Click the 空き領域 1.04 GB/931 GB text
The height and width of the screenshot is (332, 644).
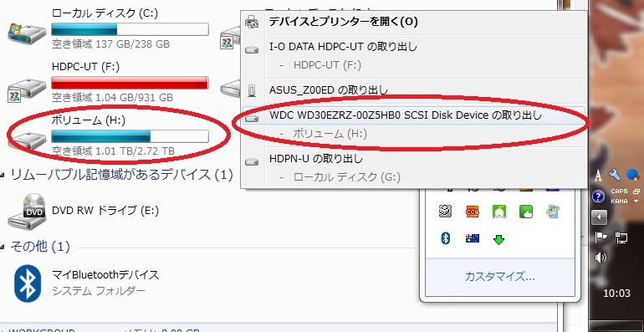(x=112, y=98)
